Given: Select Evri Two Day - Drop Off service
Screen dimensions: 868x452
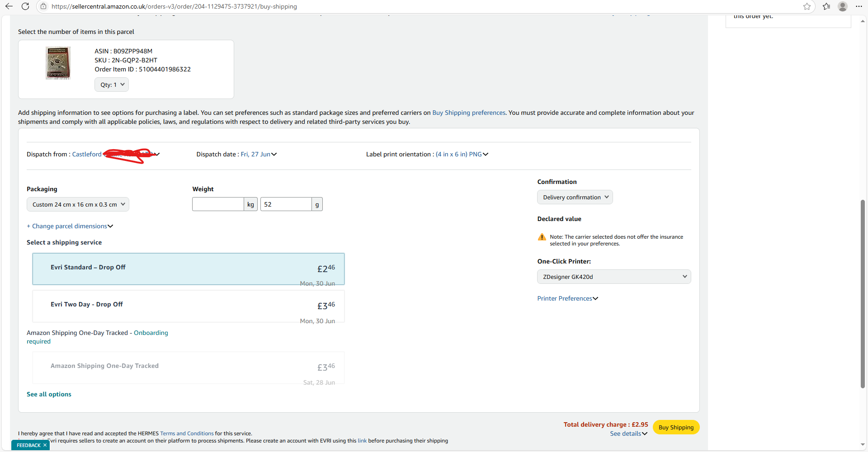Looking at the screenshot, I should pos(189,306).
